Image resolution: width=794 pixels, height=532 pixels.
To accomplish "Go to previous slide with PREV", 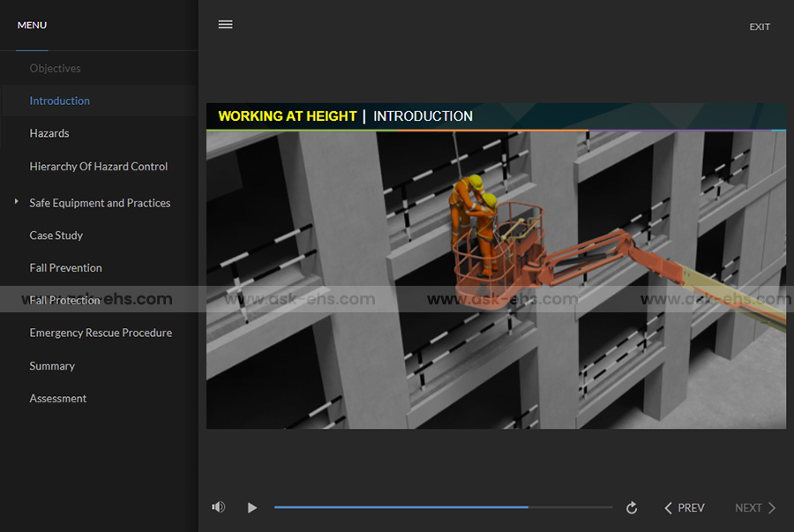I will tap(685, 508).
